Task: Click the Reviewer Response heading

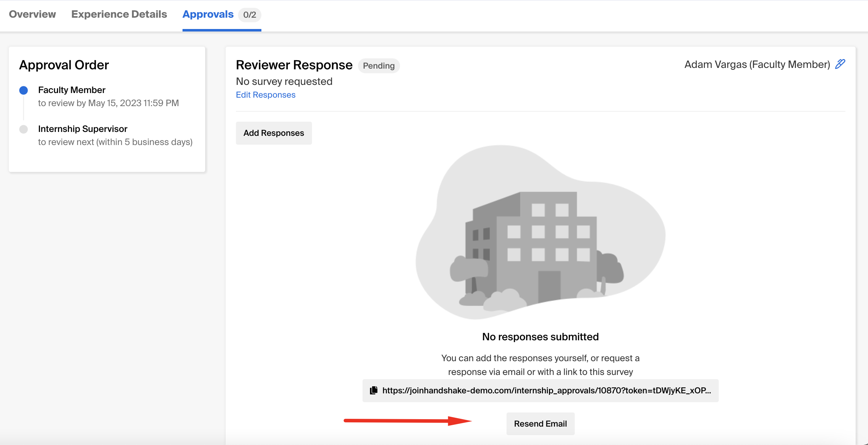Action: pos(294,65)
